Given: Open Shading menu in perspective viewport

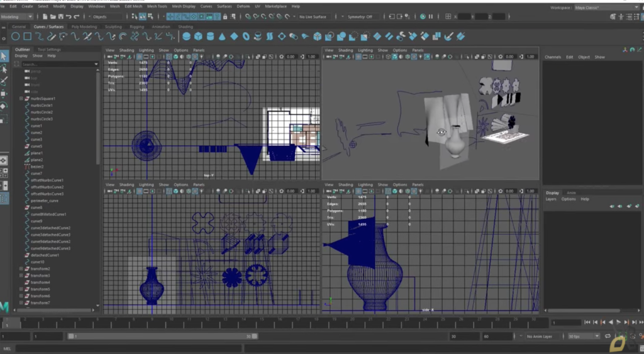Looking at the screenshot, I should pyautogui.click(x=345, y=50).
